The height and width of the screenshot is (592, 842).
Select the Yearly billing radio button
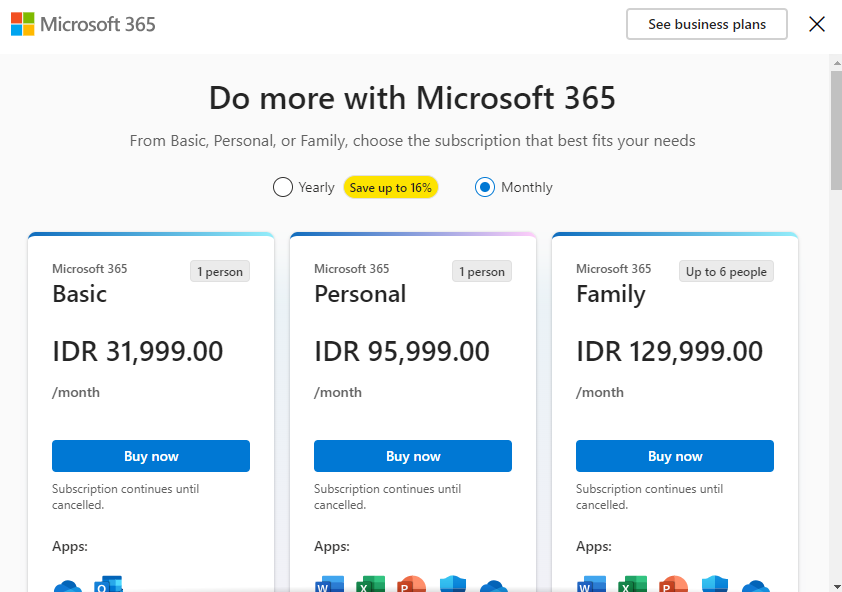(x=282, y=187)
